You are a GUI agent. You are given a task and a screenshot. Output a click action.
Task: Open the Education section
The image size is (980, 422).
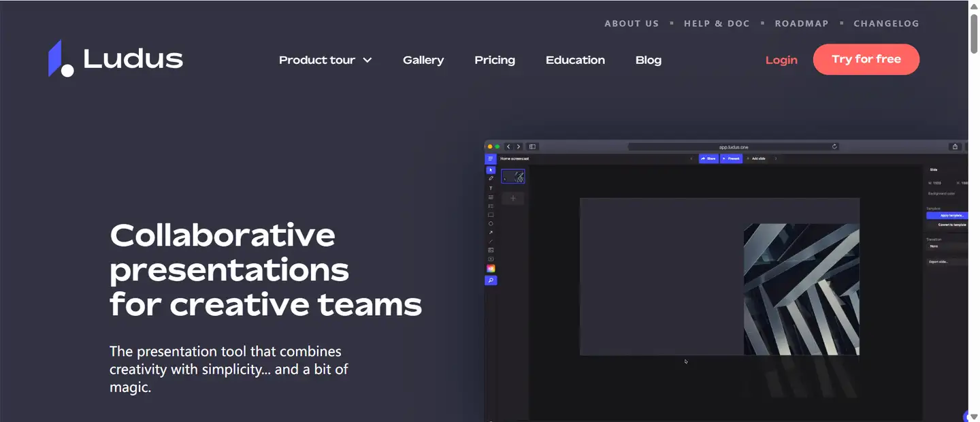(x=575, y=60)
